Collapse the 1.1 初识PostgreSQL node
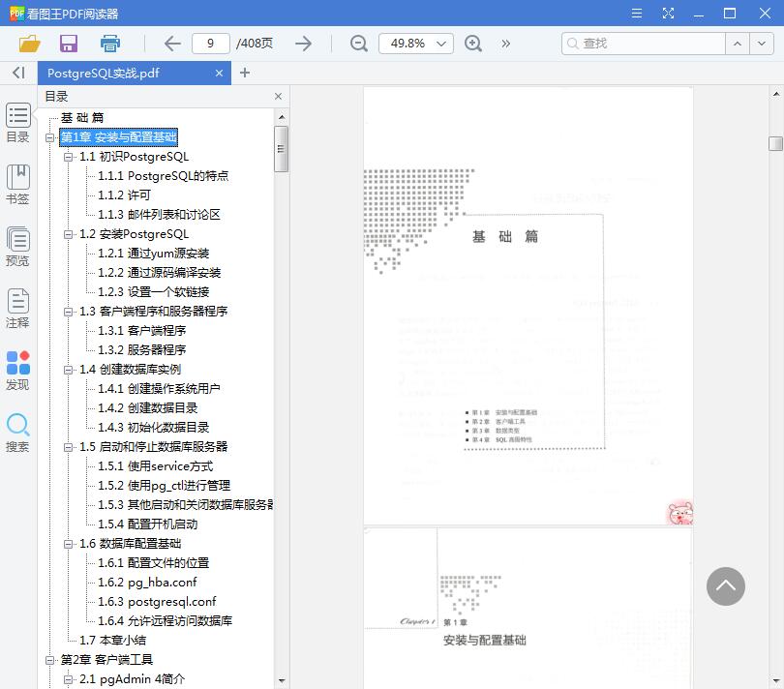Viewport: 784px width, 689px height. point(68,157)
